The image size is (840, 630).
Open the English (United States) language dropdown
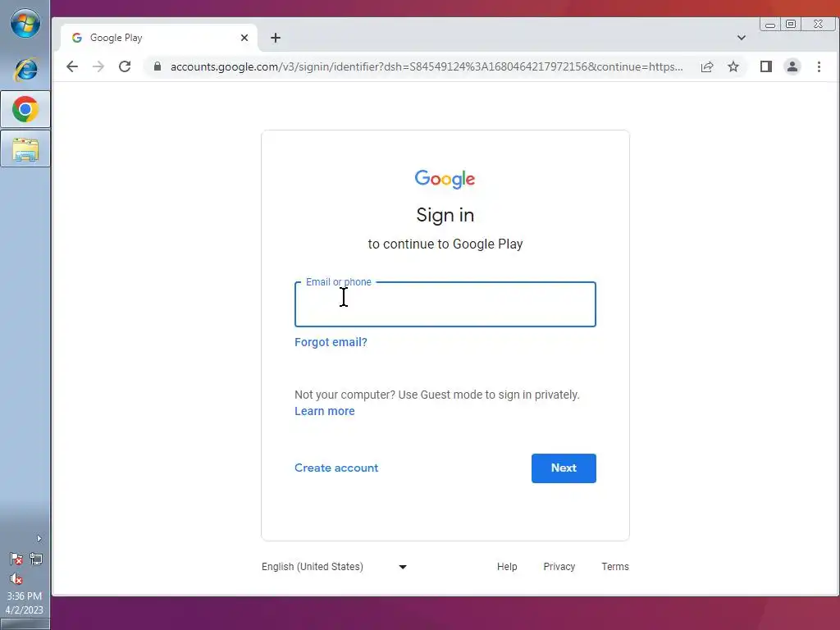[335, 567]
